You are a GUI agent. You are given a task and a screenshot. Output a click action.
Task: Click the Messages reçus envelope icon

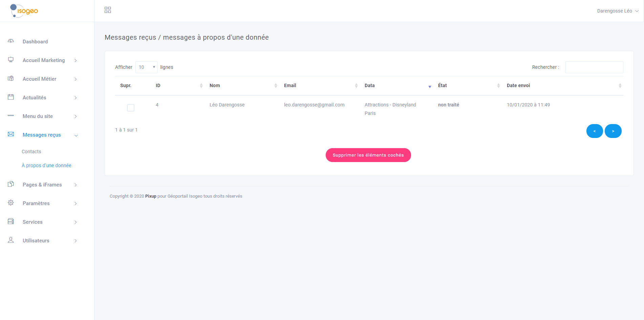(11, 134)
